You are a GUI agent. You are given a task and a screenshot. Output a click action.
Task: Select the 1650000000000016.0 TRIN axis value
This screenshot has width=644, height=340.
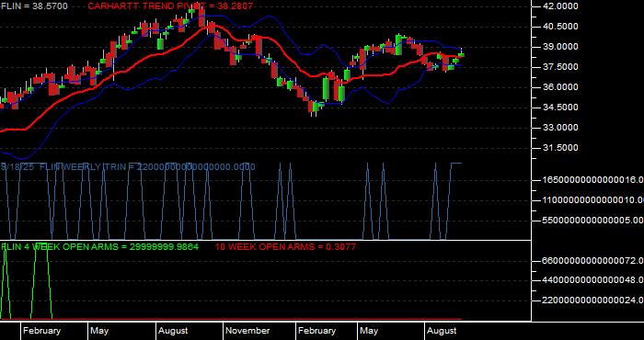coord(593,179)
